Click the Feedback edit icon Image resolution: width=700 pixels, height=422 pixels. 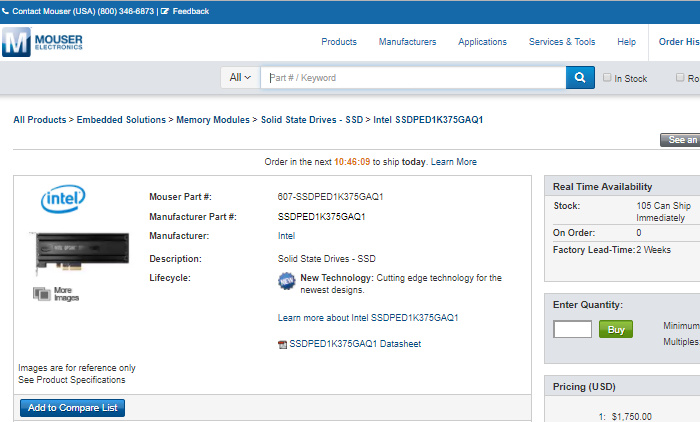click(x=165, y=11)
